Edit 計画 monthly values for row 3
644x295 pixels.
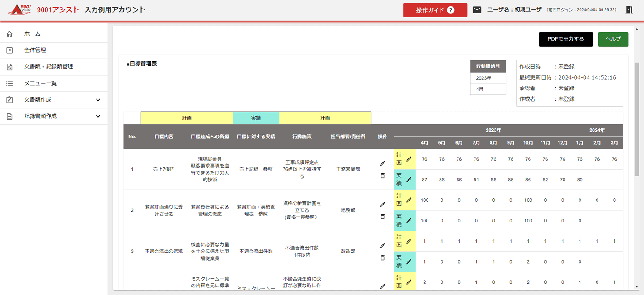pyautogui.click(x=409, y=241)
